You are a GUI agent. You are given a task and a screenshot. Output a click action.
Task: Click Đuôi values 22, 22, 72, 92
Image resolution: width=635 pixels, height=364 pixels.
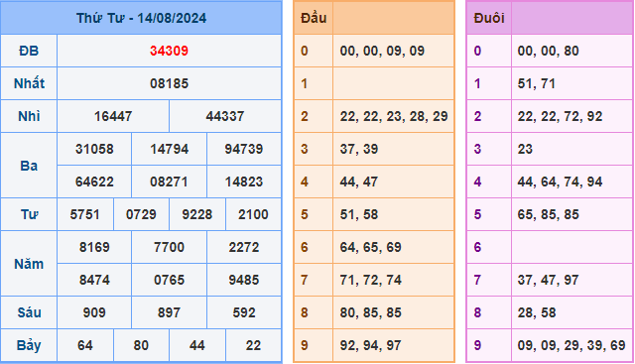click(x=560, y=117)
